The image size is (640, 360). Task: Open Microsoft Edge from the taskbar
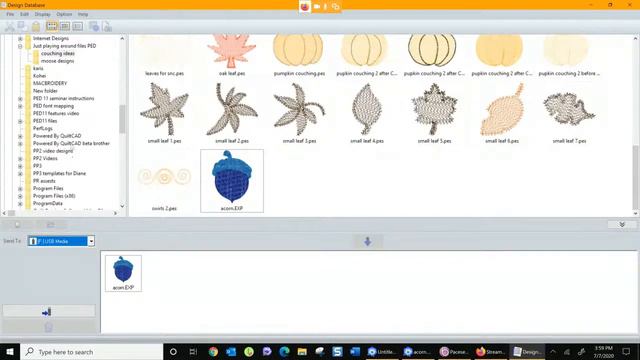tap(284, 351)
